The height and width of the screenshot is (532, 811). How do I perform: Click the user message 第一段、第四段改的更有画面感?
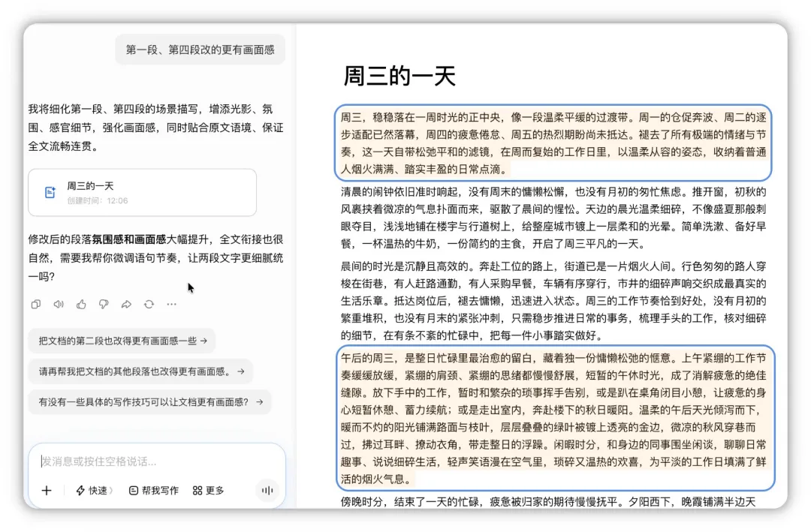tap(200, 50)
